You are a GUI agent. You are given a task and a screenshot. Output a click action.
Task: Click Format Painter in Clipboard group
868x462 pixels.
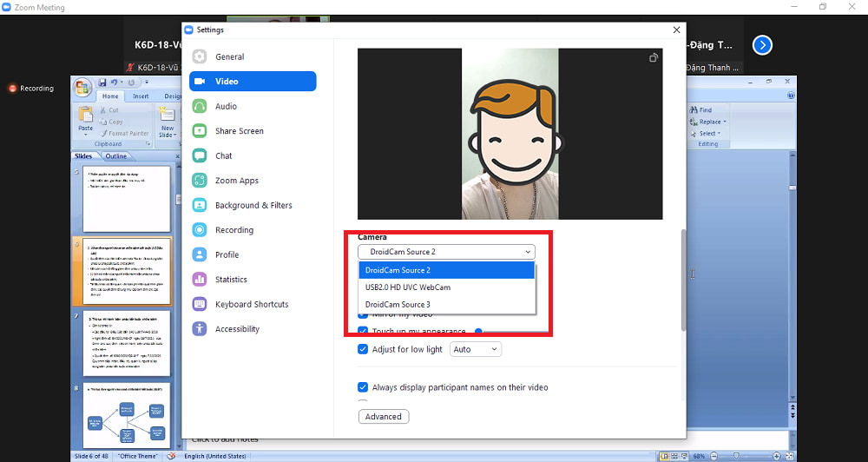tap(124, 134)
